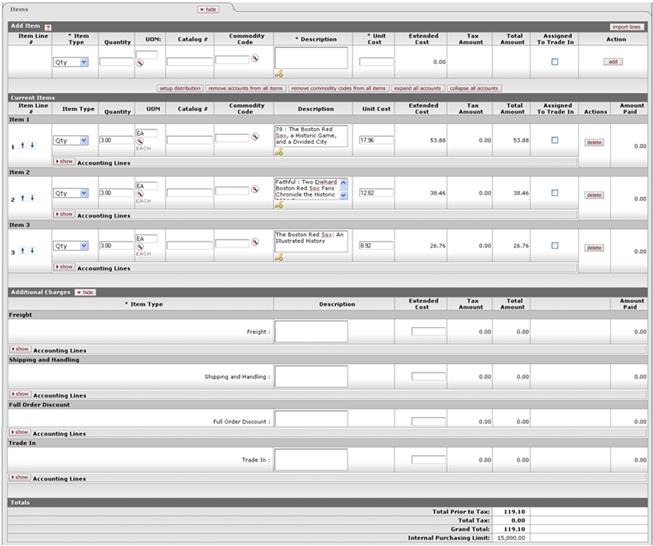Click remove accounts from all items
Viewport: 653px width, 546px height.
[246, 88]
